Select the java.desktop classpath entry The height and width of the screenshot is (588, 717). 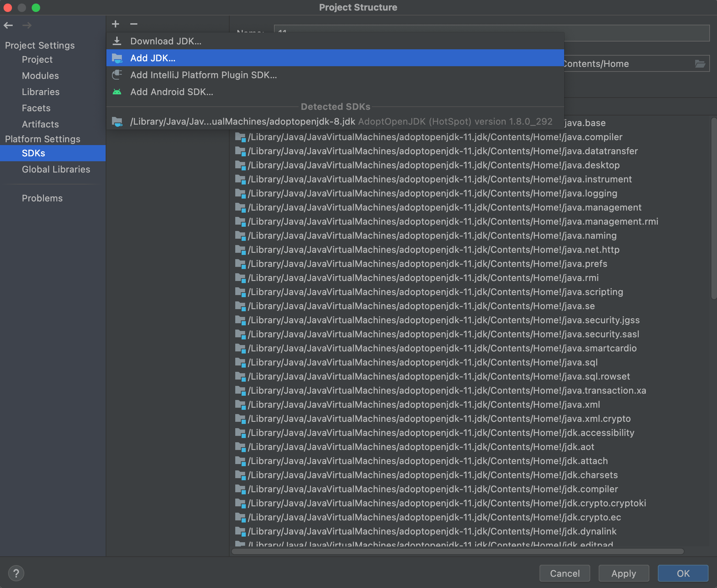pyautogui.click(x=433, y=165)
